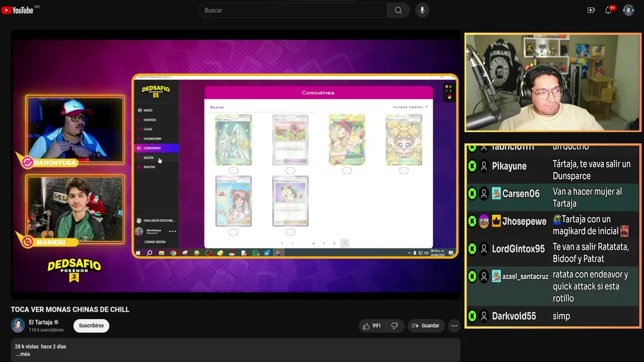Open YouTube notifications bell
Screen dimensions: 644x362
point(608,10)
